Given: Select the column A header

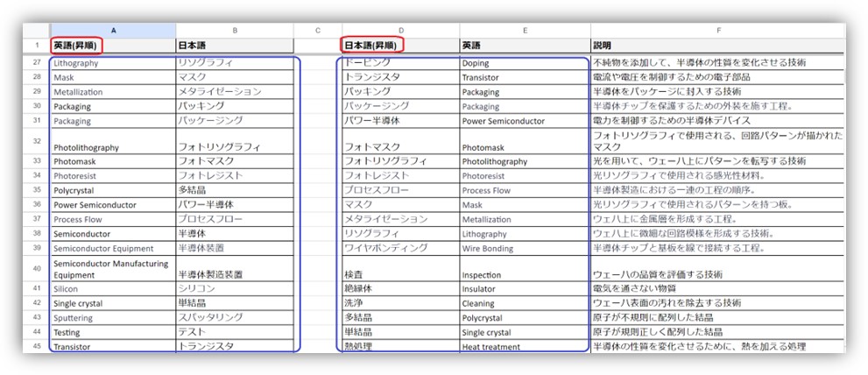Looking at the screenshot, I should [112, 30].
